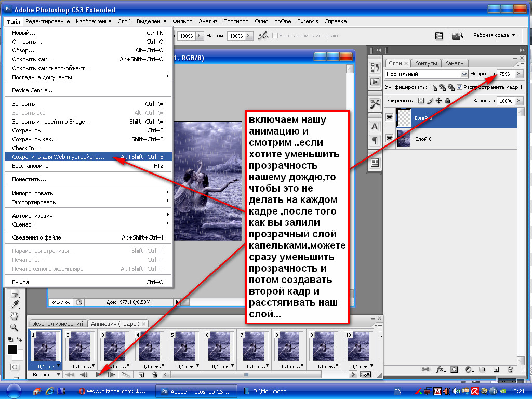Select next animation frame button
Image resolution: width=532 pixels, height=399 pixels.
click(x=111, y=375)
